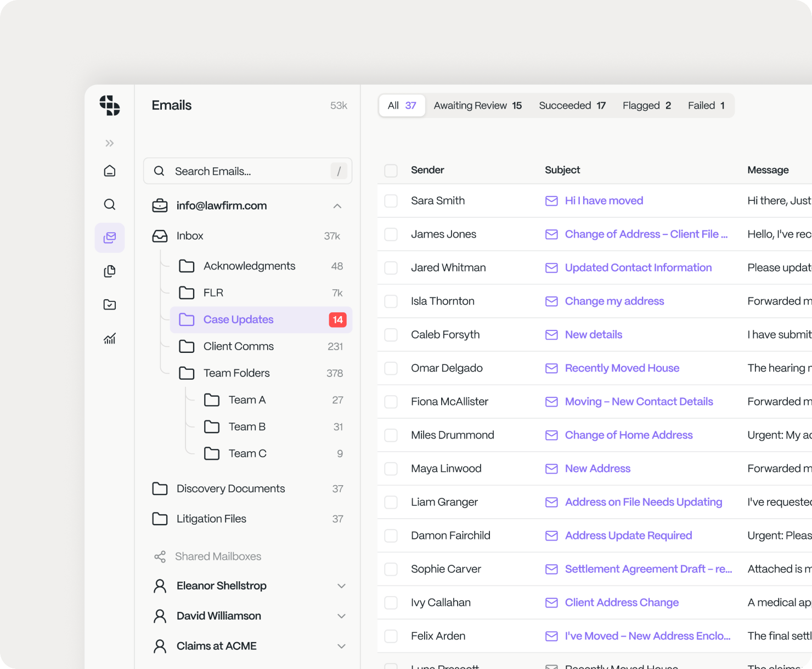Click sender name Liam Granger
The height and width of the screenshot is (669, 812).
pos(444,502)
